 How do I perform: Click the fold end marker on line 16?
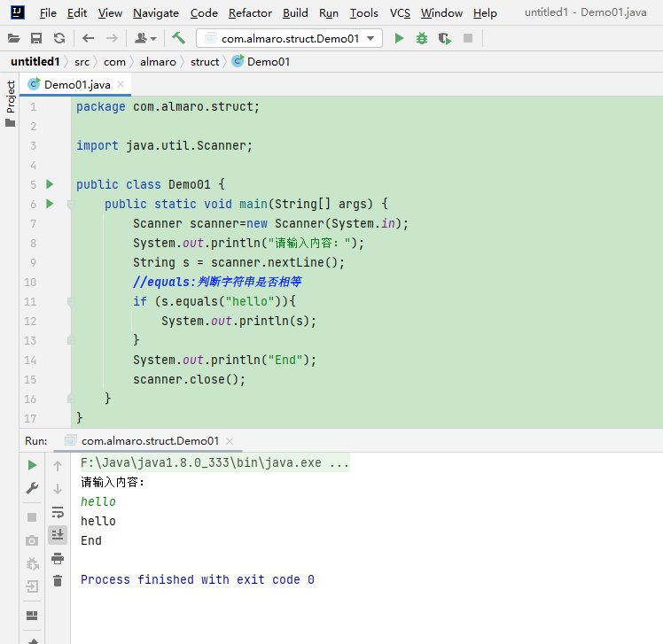point(71,398)
